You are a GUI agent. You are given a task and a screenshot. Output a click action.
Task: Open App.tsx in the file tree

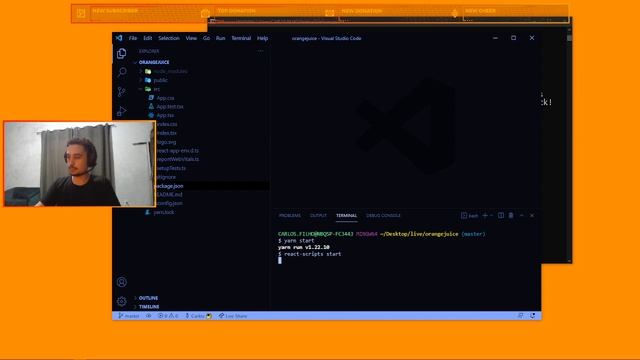click(x=165, y=116)
